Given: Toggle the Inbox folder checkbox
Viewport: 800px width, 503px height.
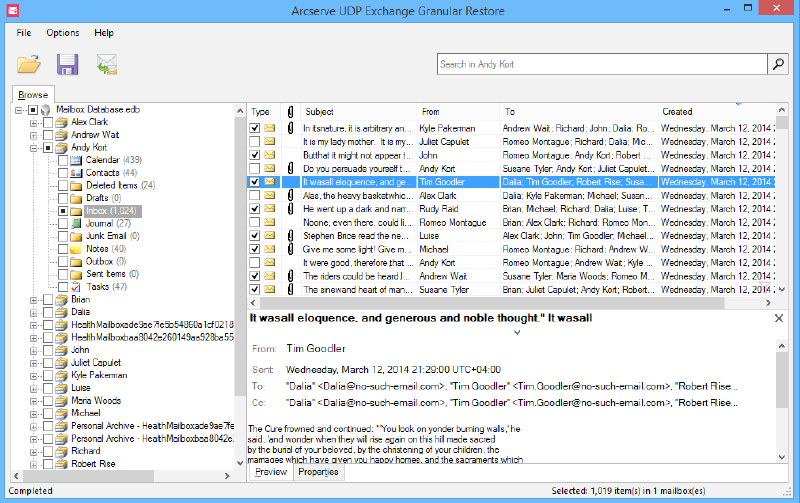Looking at the screenshot, I should (x=63, y=211).
